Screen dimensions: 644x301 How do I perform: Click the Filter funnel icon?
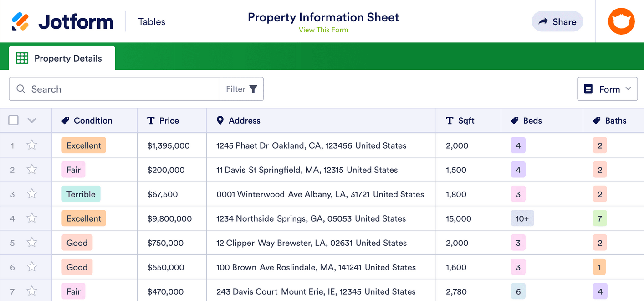253,89
